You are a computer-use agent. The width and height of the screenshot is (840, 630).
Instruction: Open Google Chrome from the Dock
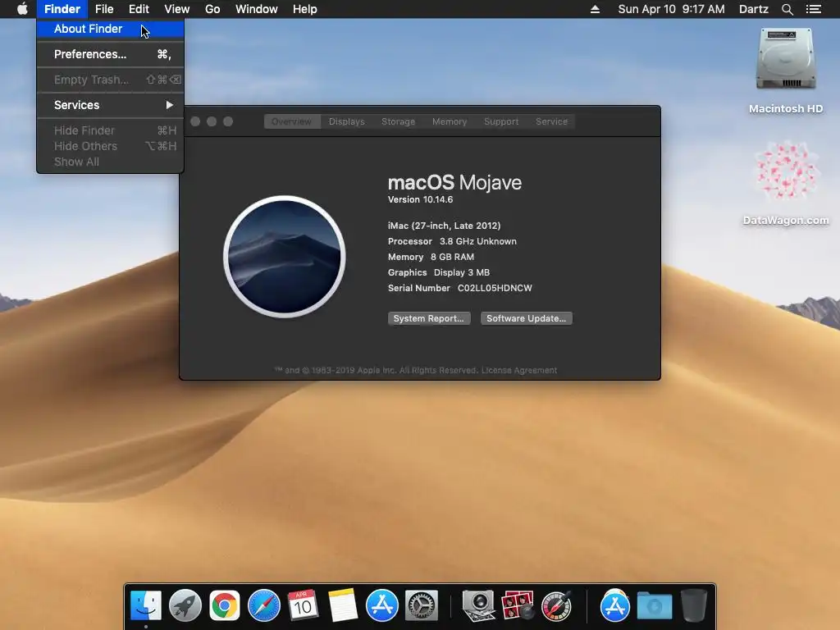225,605
